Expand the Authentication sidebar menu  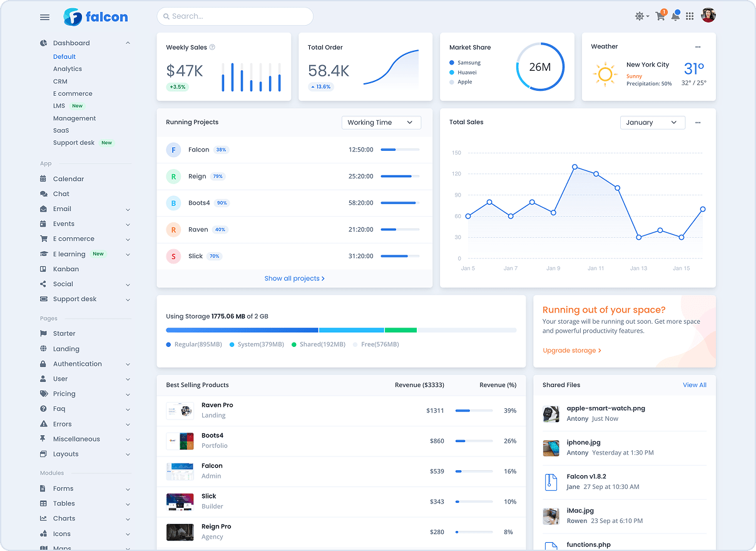85,364
